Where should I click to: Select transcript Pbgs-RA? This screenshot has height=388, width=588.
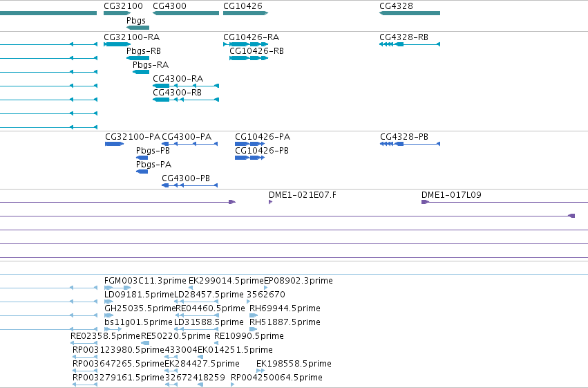pos(141,72)
